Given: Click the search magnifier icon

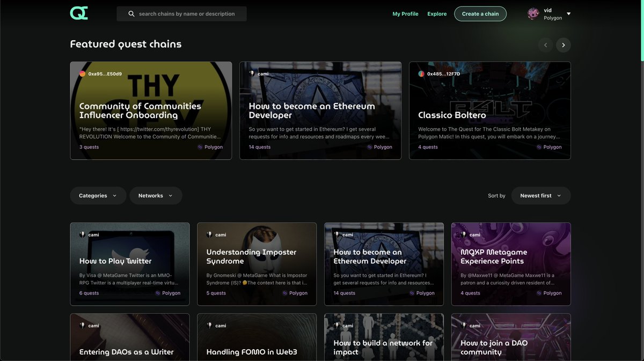Looking at the screenshot, I should pyautogui.click(x=131, y=14).
